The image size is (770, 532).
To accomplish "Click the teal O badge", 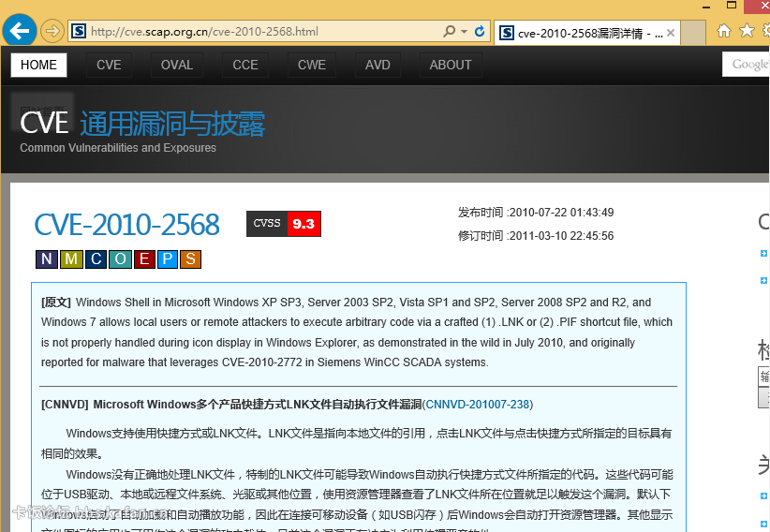I will 120,259.
